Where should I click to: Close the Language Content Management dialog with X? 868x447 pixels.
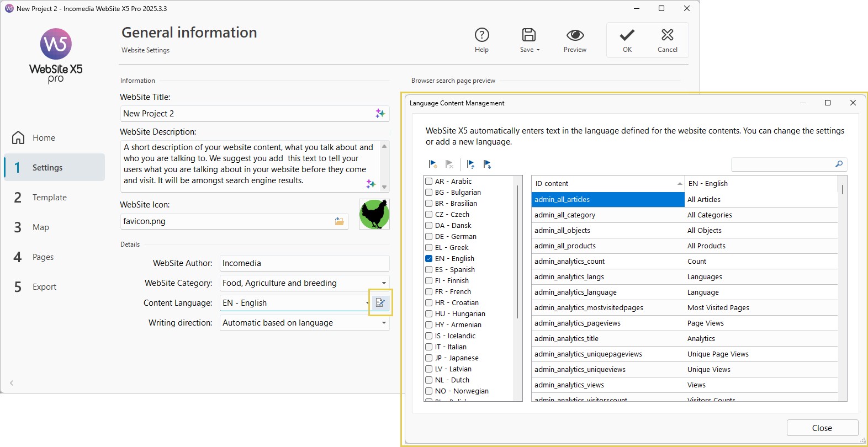point(853,103)
